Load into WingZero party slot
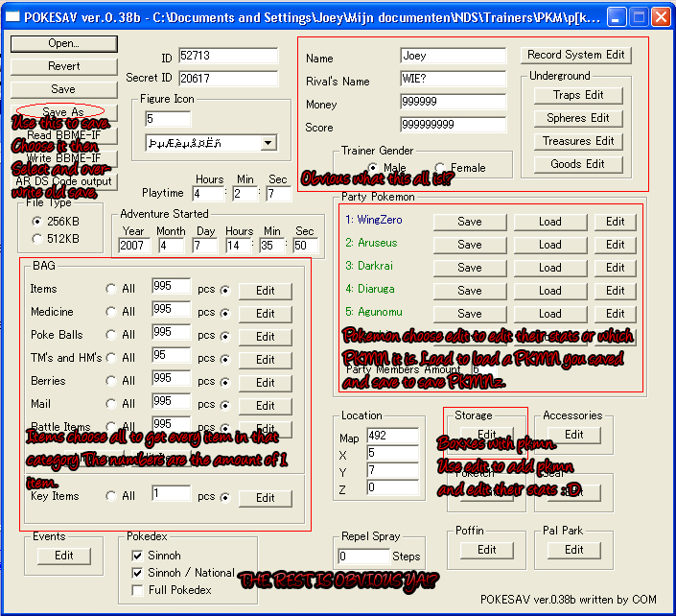Viewport: 676px width, 616px height. pos(550,222)
